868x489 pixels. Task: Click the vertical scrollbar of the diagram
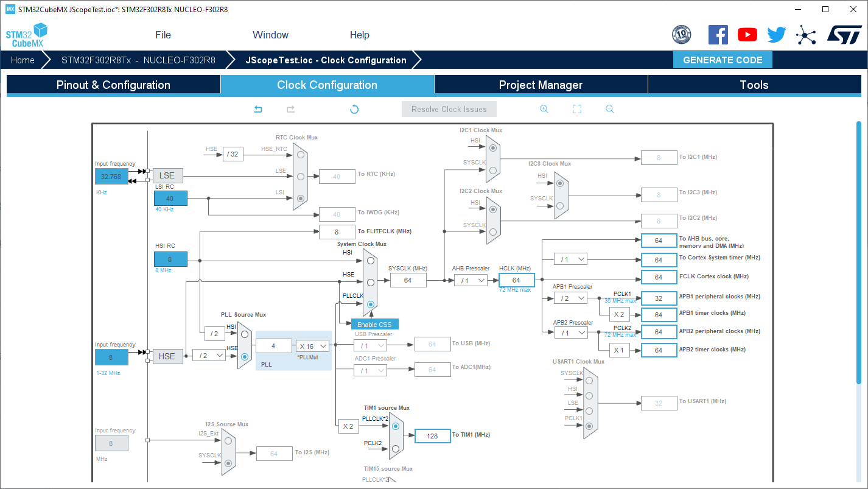click(x=859, y=253)
